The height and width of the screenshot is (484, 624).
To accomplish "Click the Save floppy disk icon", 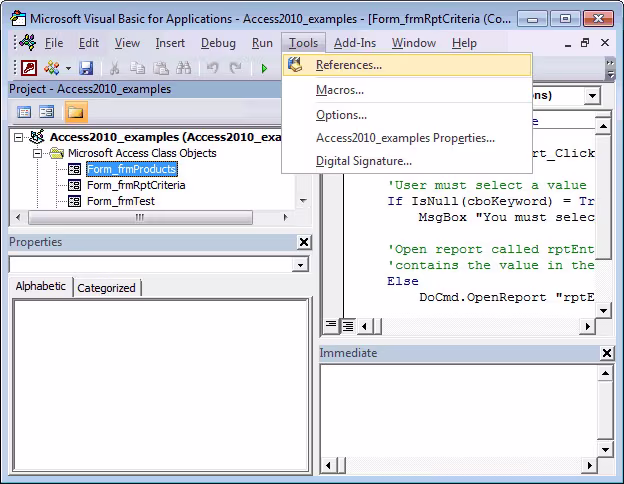I will click(x=86, y=68).
